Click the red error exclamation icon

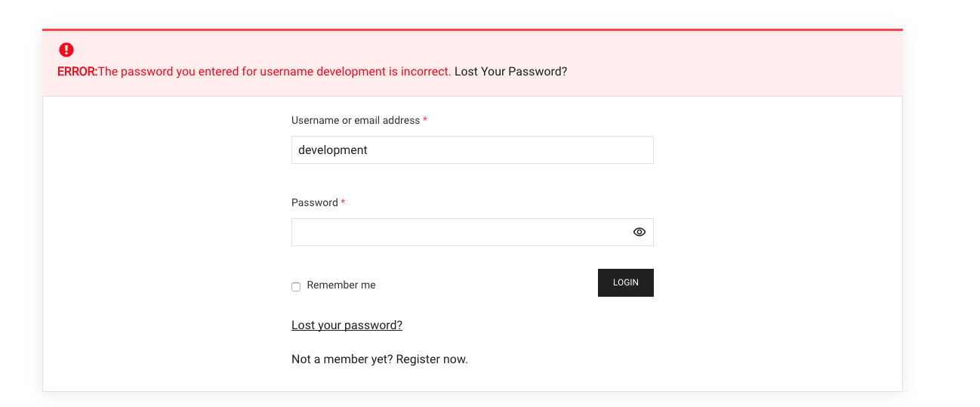pyautogui.click(x=66, y=50)
